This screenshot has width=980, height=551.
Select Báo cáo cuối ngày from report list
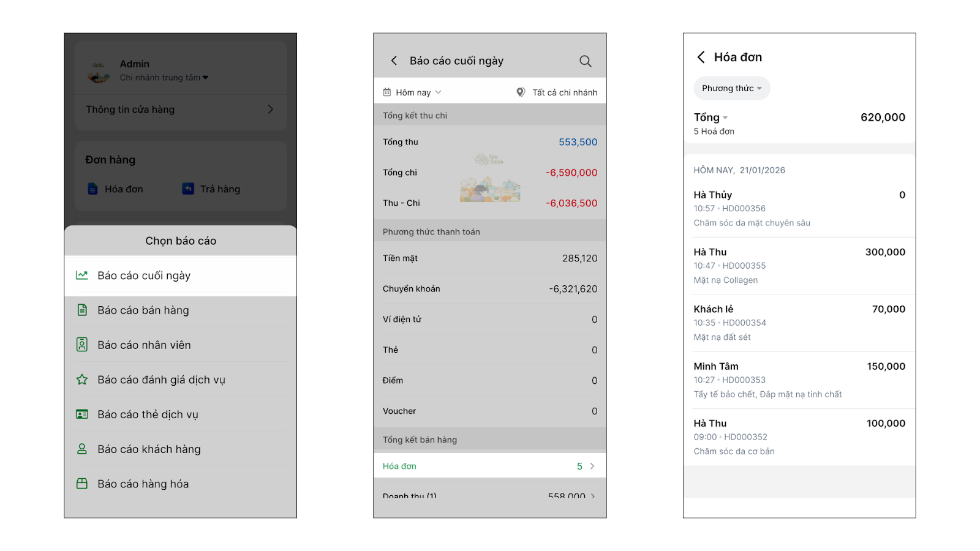(x=144, y=275)
